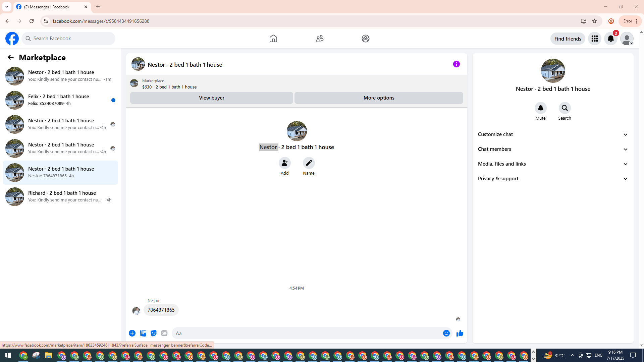
Task: Show hidden system tray icons
Action: point(572,355)
